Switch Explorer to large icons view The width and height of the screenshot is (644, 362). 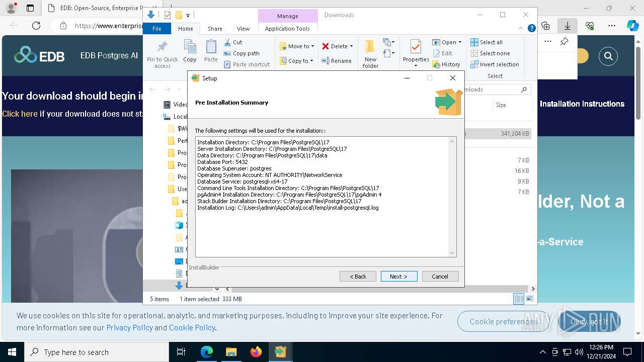[529, 299]
